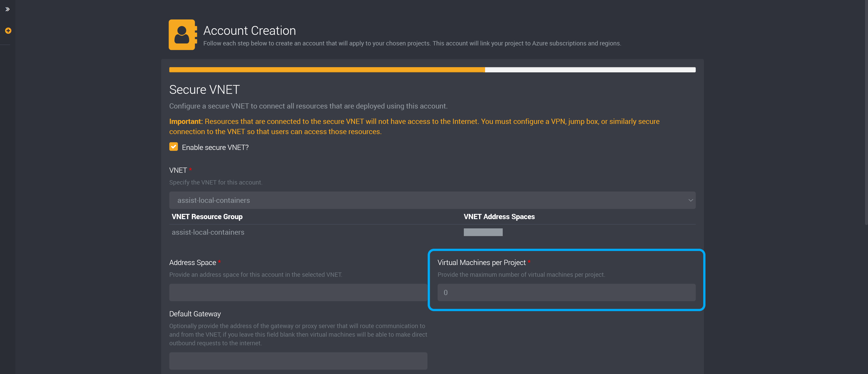Click 'Specify the VNET for this account' hint
This screenshot has width=868, height=374.
[216, 182]
